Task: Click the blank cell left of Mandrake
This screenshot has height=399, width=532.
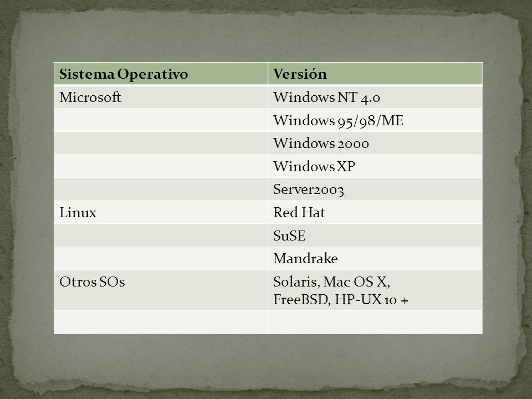Action: tap(161, 259)
